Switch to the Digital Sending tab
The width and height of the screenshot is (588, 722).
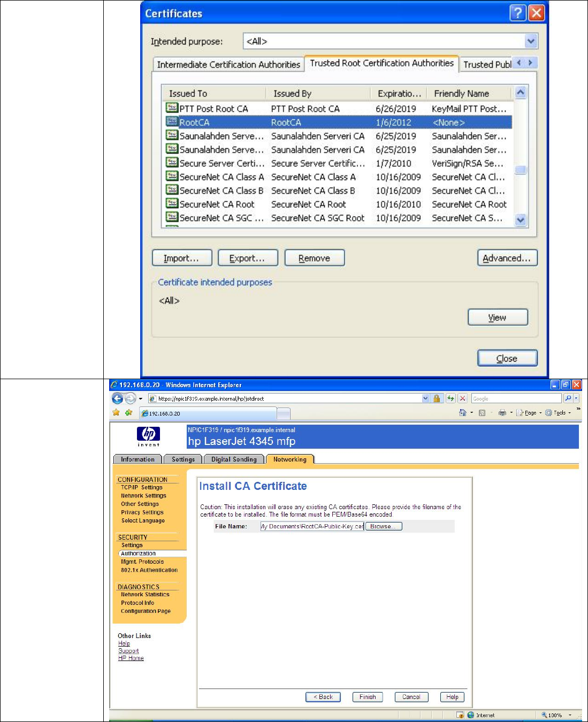coord(234,459)
